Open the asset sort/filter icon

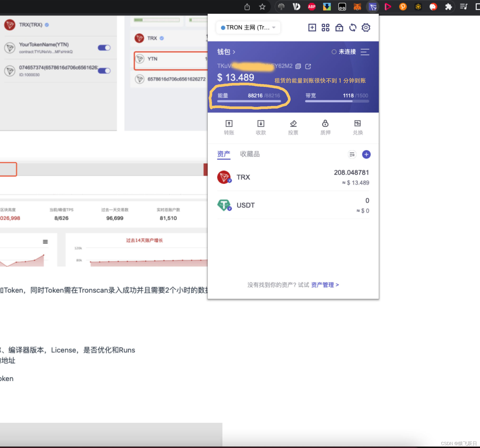point(352,154)
